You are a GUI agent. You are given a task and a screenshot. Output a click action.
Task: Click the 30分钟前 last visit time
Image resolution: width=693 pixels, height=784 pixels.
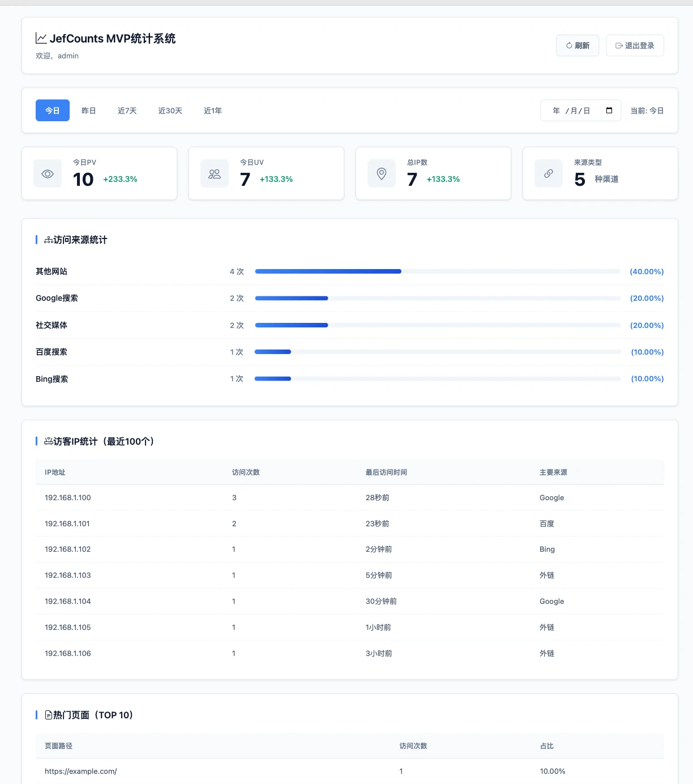click(381, 601)
